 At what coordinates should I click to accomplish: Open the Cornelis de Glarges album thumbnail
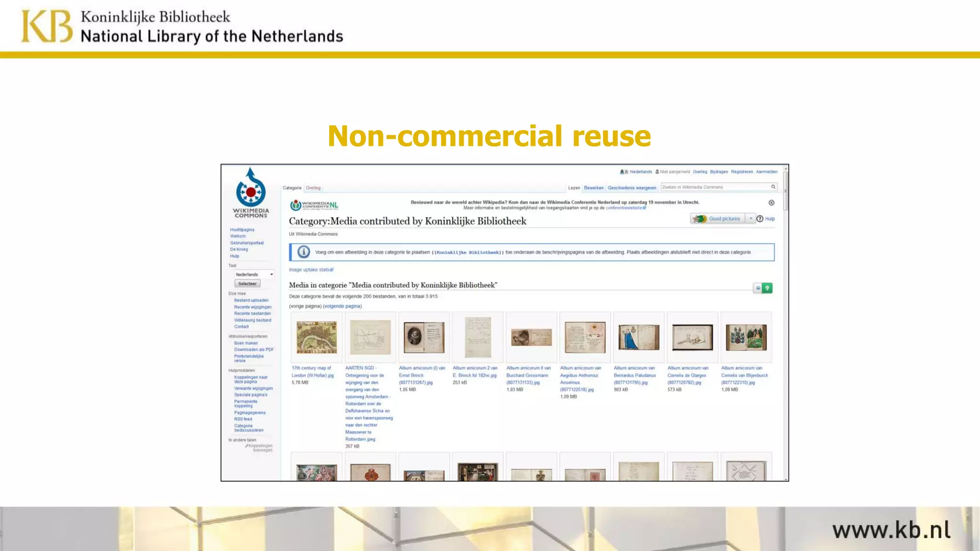click(x=692, y=337)
